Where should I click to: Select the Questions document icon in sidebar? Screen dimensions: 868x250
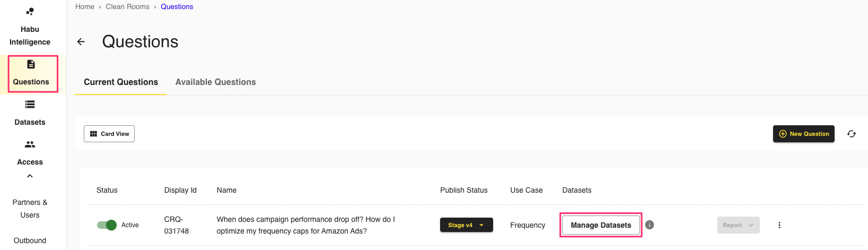[31, 64]
